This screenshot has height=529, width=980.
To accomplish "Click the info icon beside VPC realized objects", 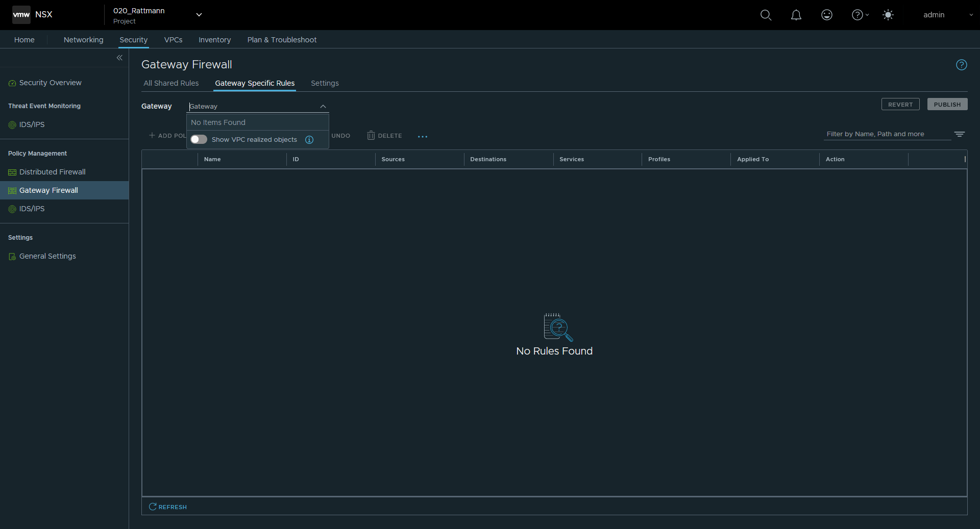I will pyautogui.click(x=309, y=140).
